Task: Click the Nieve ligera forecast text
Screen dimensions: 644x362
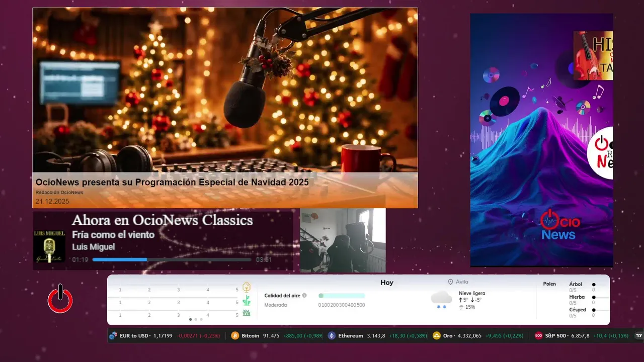Action: click(x=472, y=293)
